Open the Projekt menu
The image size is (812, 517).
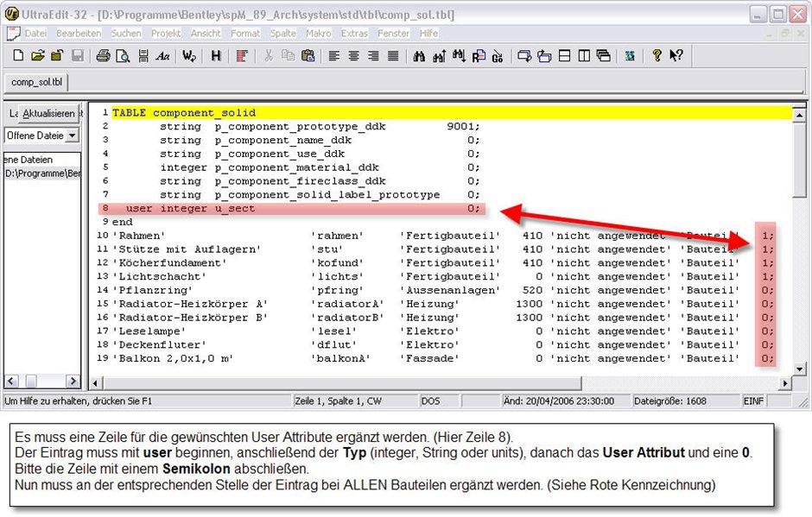pos(166,33)
